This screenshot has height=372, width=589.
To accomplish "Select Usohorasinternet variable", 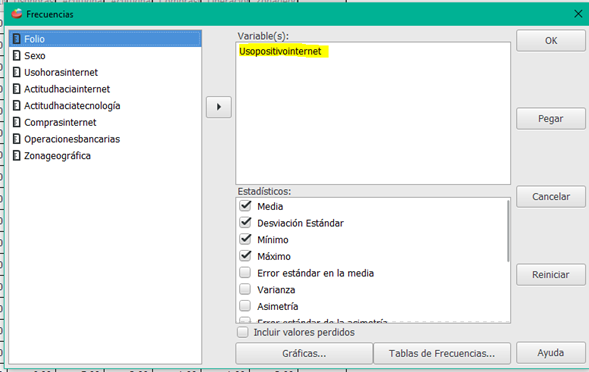I will 105,72.
